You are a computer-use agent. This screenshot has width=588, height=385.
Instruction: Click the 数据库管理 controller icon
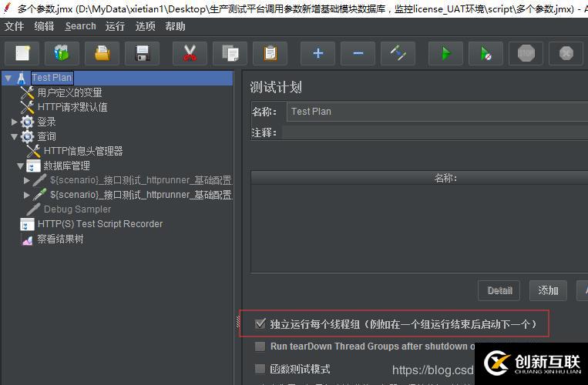33,166
